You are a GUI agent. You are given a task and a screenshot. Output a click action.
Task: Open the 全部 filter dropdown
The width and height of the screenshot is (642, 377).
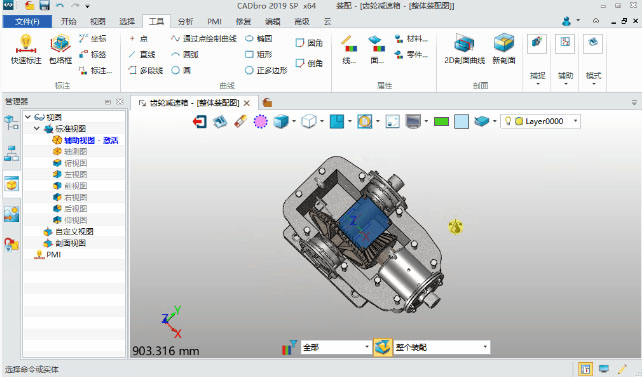pyautogui.click(x=367, y=347)
